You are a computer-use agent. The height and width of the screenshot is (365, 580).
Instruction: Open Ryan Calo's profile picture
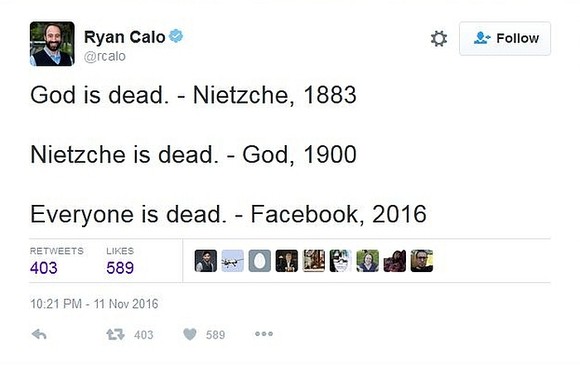[x=52, y=44]
